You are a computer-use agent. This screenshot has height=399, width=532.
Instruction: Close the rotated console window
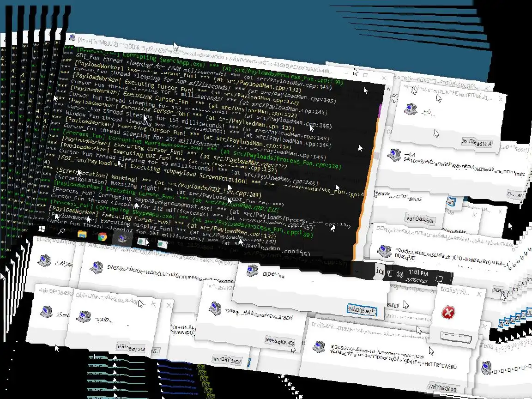[384, 78]
